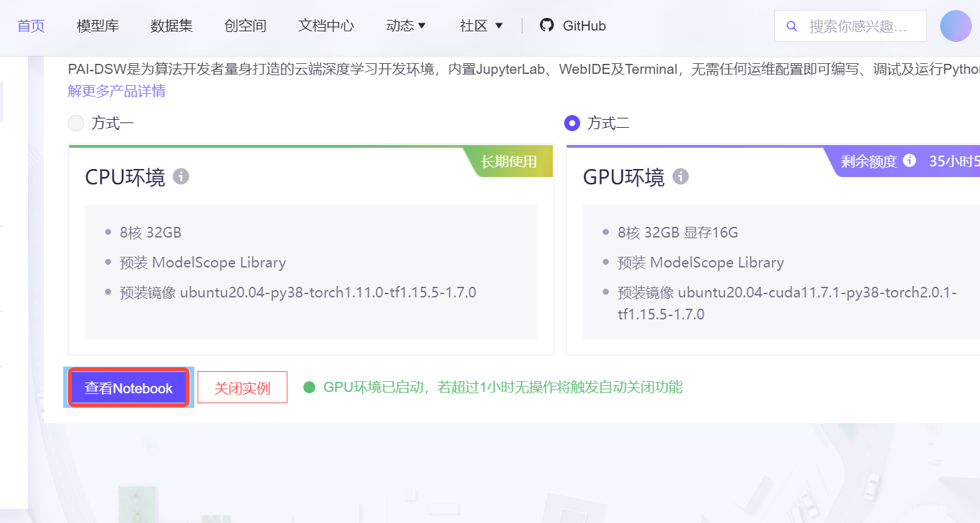Click the info icon next to 剩余额度
The width and height of the screenshot is (980, 523).
(x=909, y=160)
